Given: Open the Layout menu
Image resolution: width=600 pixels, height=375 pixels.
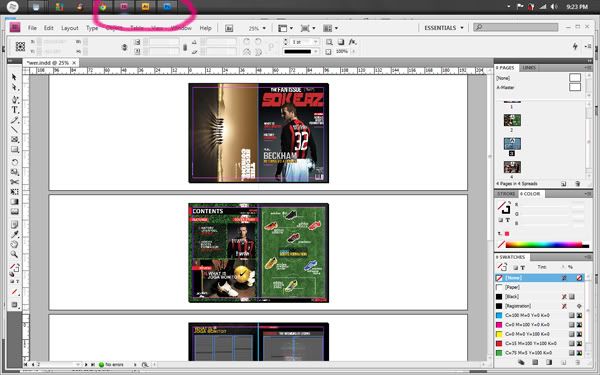Looking at the screenshot, I should 70,28.
